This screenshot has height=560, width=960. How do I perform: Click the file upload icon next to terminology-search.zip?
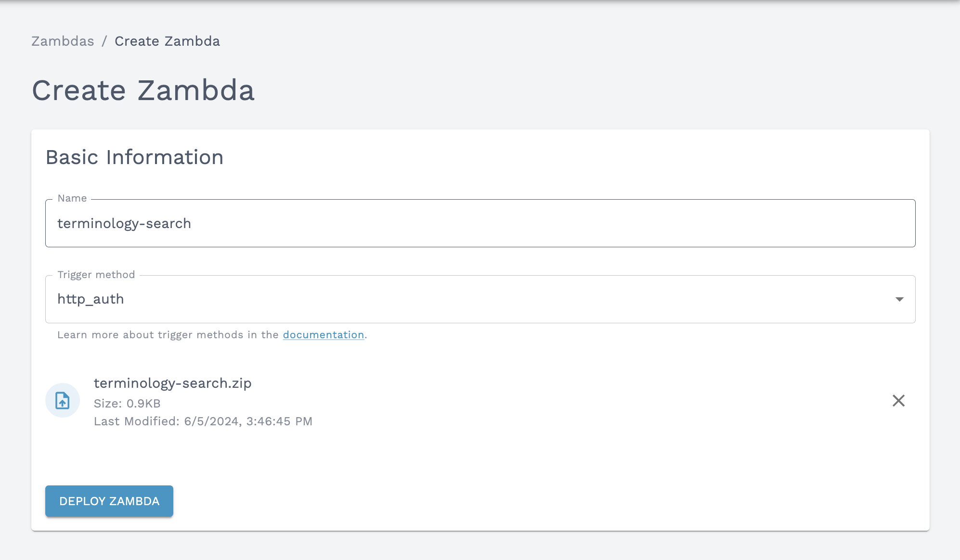pos(62,400)
